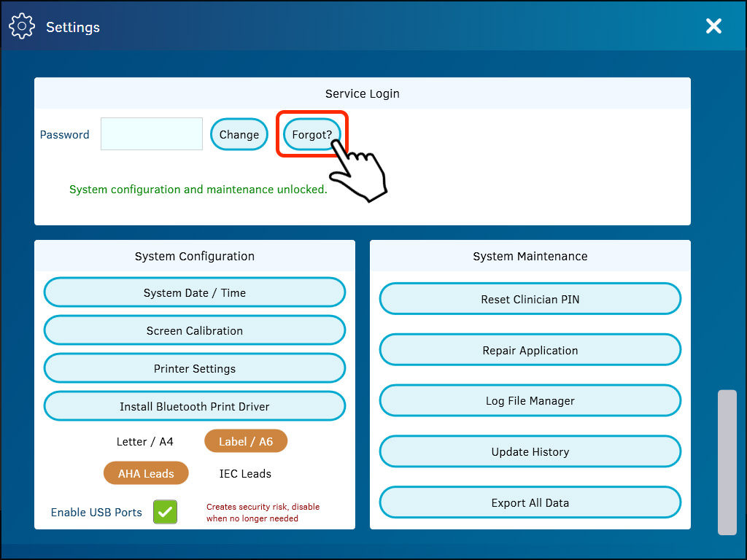Change the service password
747x560 pixels.
pos(239,134)
